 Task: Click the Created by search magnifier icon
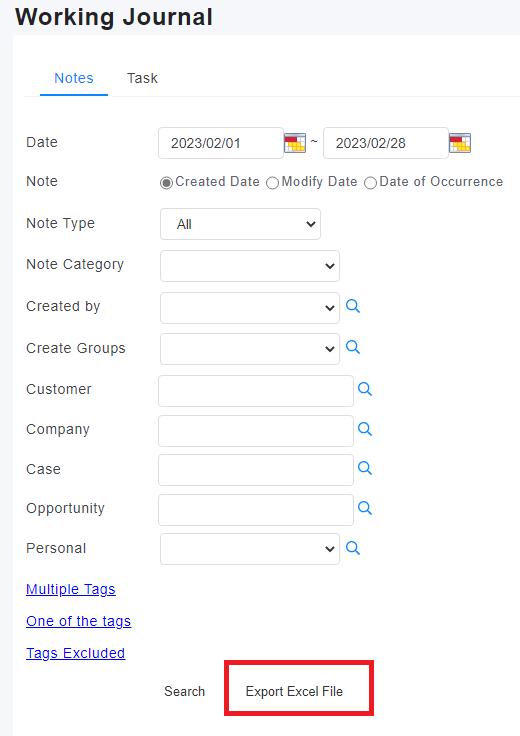point(353,307)
